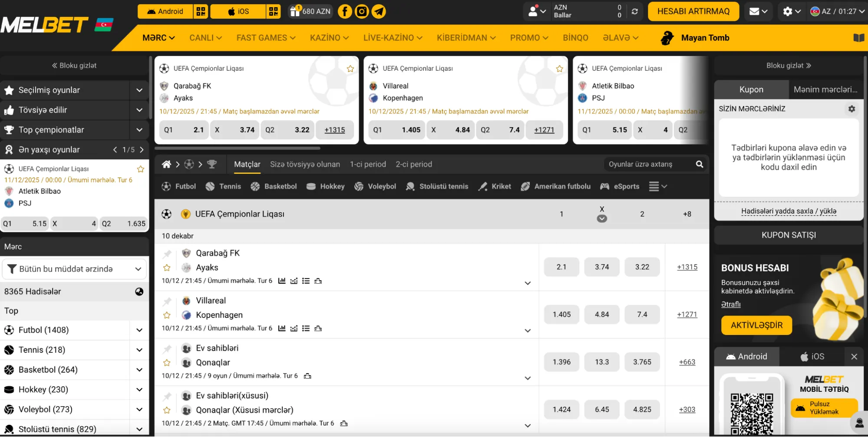Refresh the AZN account balance

634,11
